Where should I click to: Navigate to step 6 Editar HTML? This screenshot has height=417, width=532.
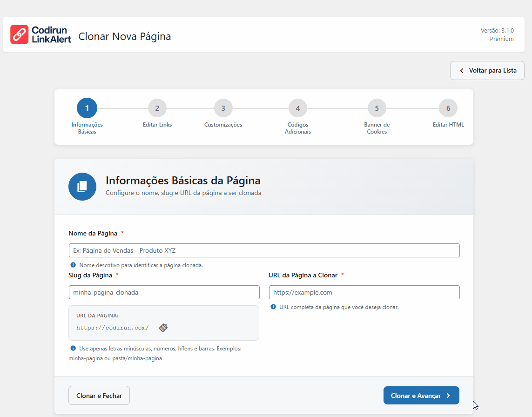448,108
